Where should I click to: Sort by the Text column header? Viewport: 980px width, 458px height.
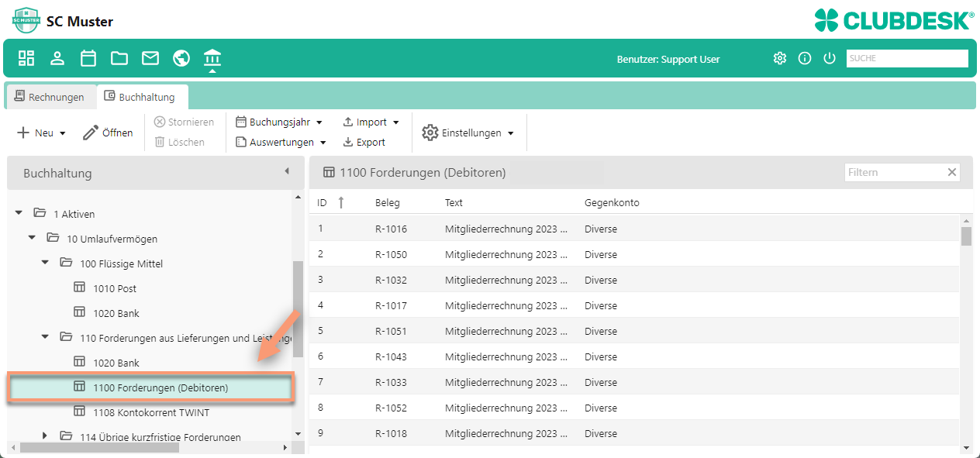coord(454,202)
